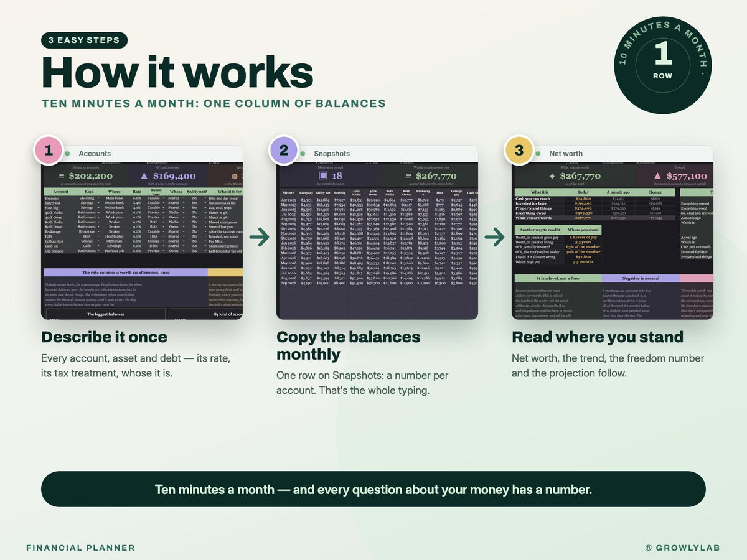Click the 'Health plan' cell in the HSA row
Image resolution: width=747 pixels, height=560 pixels.
(114, 236)
